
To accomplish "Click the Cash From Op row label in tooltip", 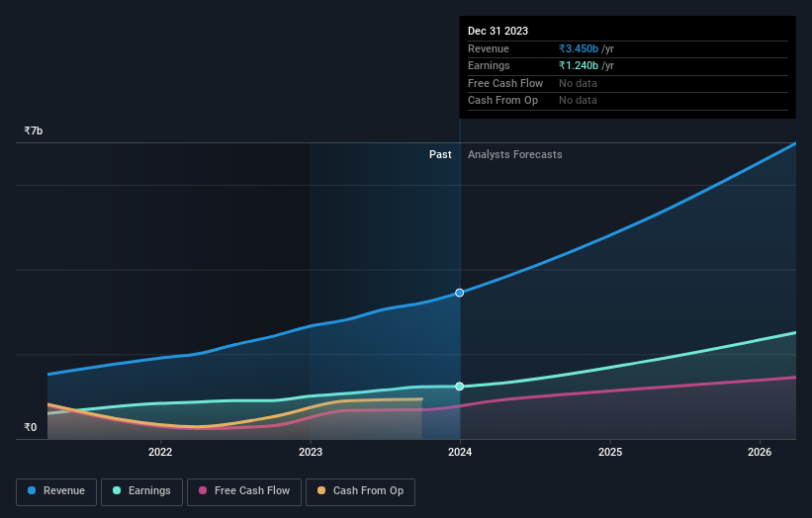I will click(502, 101).
